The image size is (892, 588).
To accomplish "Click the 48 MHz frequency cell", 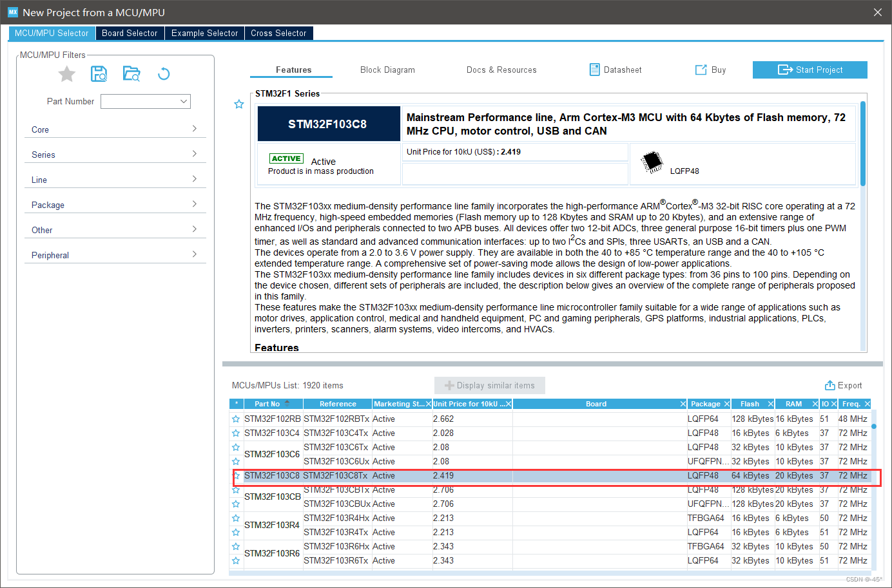I will point(853,419).
